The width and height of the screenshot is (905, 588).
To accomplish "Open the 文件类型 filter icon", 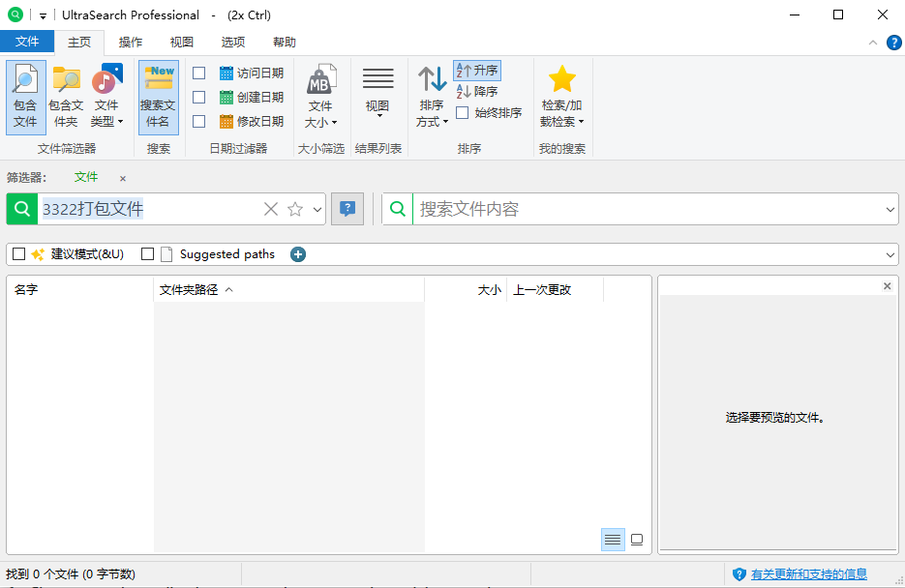I will pyautogui.click(x=107, y=97).
